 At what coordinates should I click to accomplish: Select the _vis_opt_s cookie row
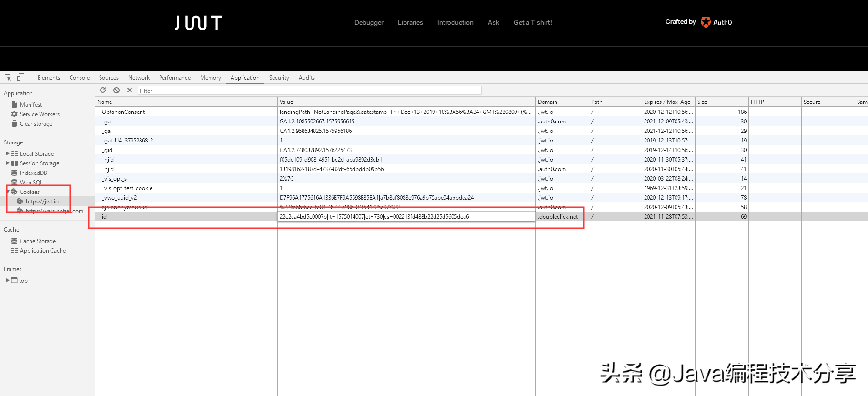coord(482,178)
